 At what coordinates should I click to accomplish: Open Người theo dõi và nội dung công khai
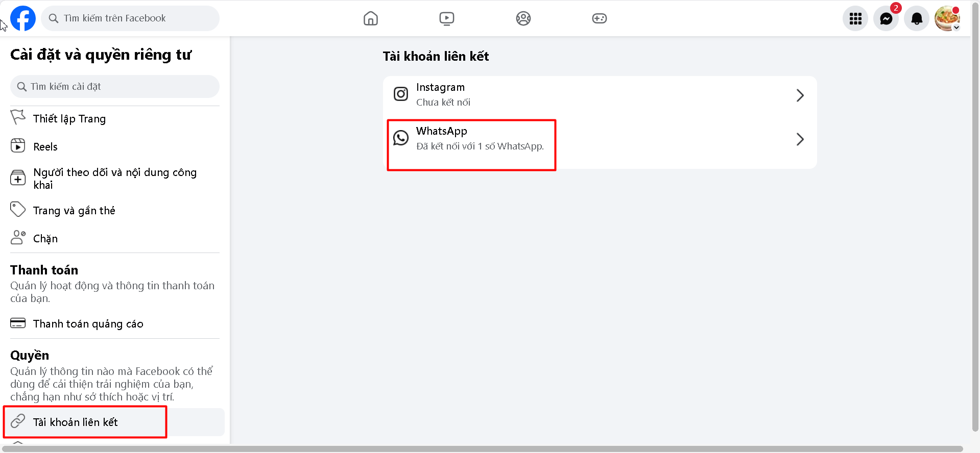(115, 179)
